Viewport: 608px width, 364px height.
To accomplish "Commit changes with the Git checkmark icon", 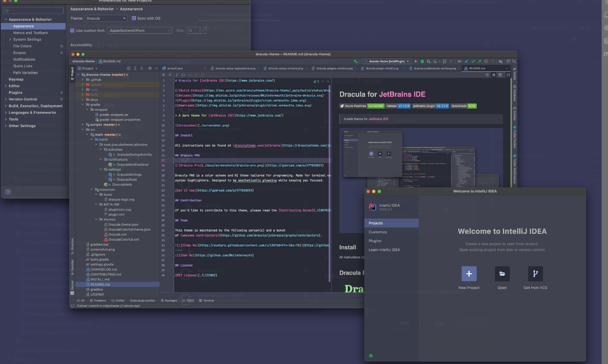I will 473,61.
